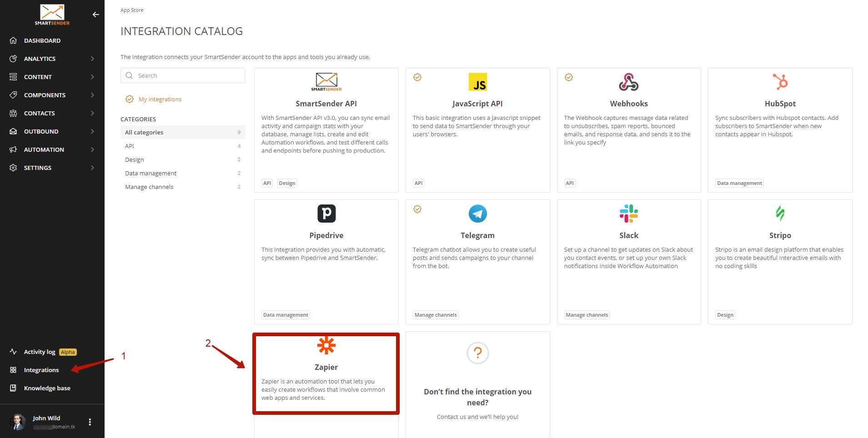Expand the Automation menu chevron
The width and height of the screenshot is (868, 438).
pos(92,149)
